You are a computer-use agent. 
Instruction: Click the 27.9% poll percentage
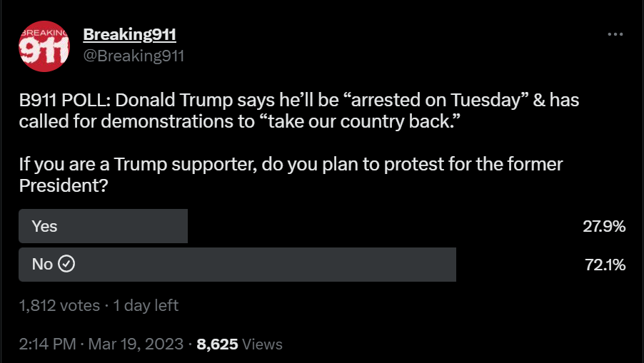(x=604, y=227)
